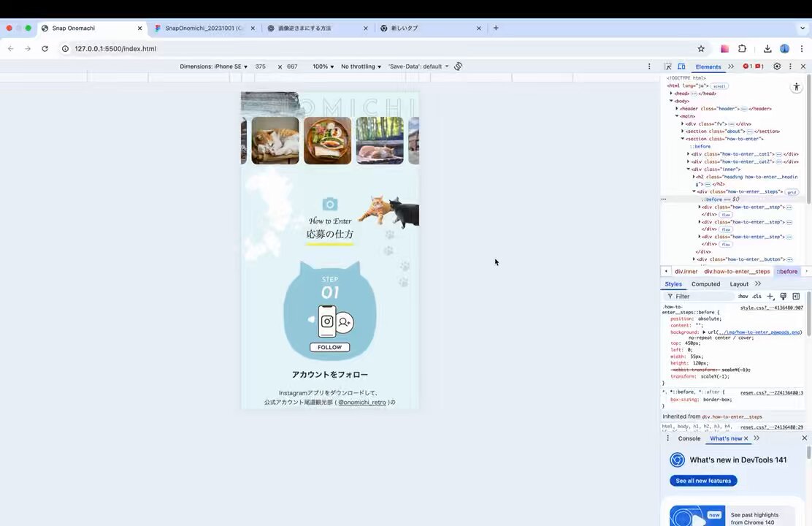The height and width of the screenshot is (526, 812).
Task: Close the What's new drawer tab
Action: [746, 438]
